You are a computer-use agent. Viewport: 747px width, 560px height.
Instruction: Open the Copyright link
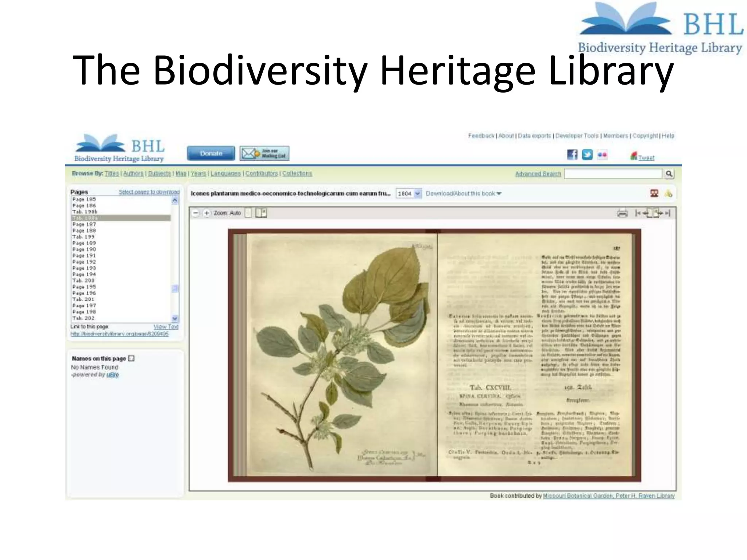pyautogui.click(x=645, y=136)
